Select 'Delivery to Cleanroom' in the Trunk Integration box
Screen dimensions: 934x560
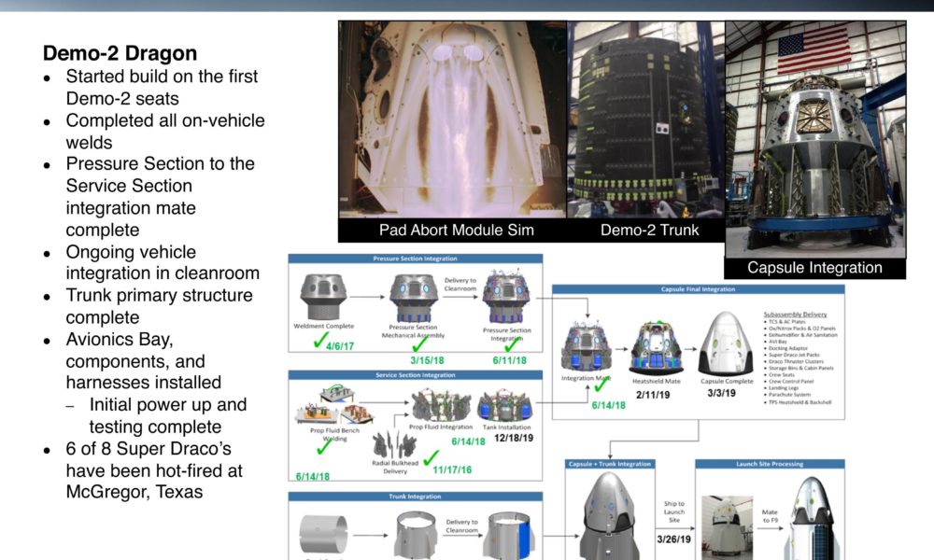(461, 526)
